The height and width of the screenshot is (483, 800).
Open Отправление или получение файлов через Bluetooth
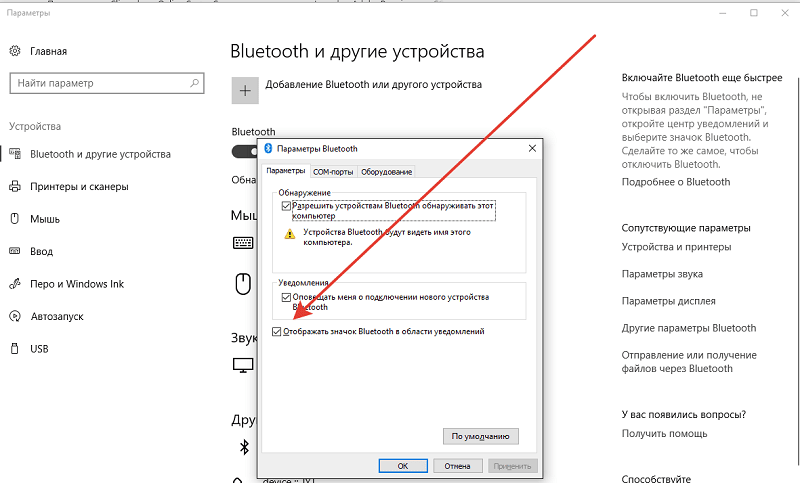pos(689,362)
